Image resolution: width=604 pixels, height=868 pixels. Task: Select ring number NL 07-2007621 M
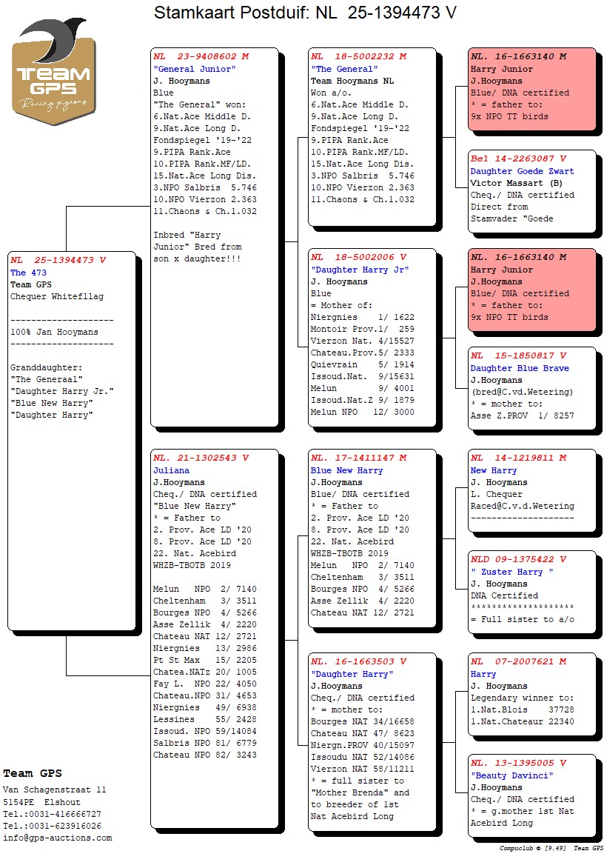pyautogui.click(x=519, y=661)
